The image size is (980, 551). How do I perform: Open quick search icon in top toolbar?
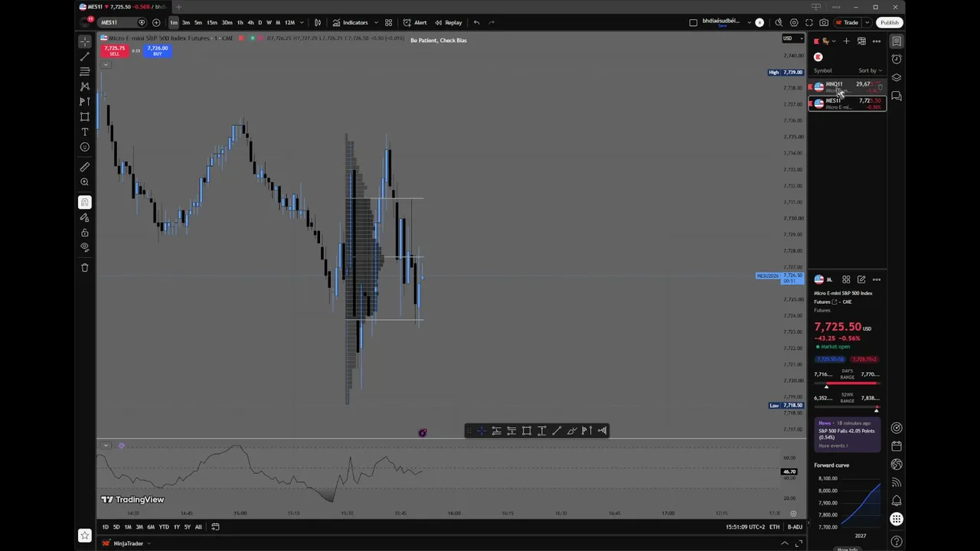(779, 22)
